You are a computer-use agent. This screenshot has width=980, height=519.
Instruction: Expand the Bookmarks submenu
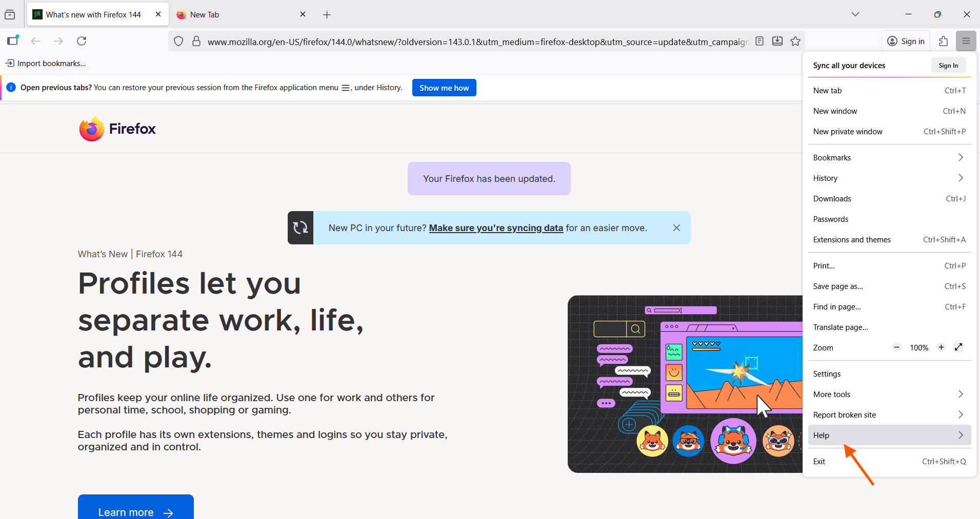click(x=890, y=158)
